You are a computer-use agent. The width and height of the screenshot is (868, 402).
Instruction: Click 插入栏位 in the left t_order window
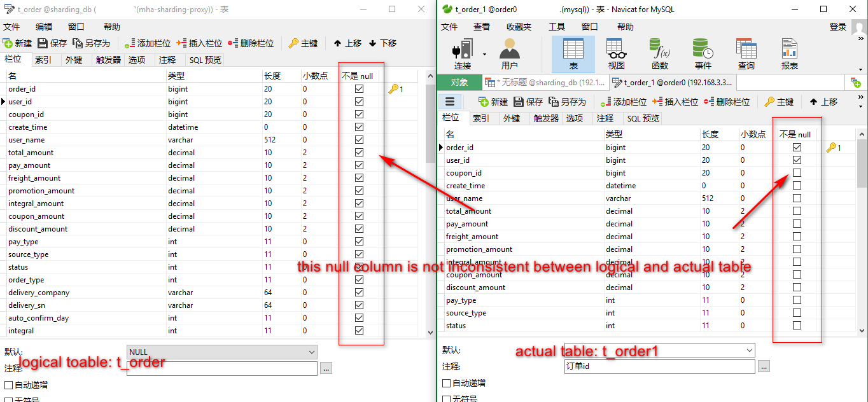click(199, 43)
